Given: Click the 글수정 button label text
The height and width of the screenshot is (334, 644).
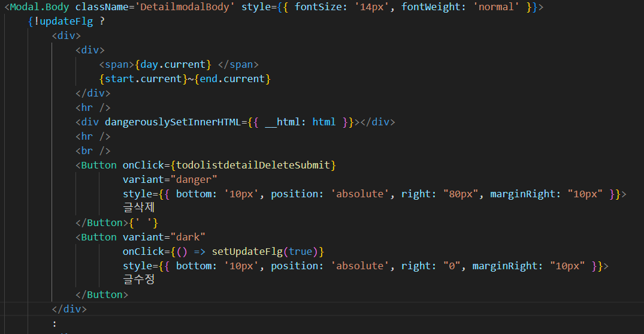Looking at the screenshot, I should 138,280.
